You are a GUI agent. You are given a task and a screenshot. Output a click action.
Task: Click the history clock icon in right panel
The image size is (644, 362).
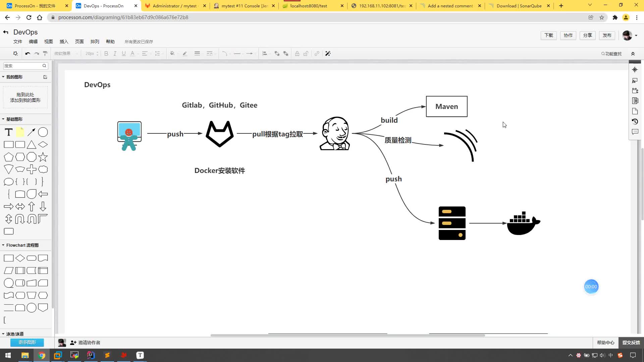click(635, 121)
